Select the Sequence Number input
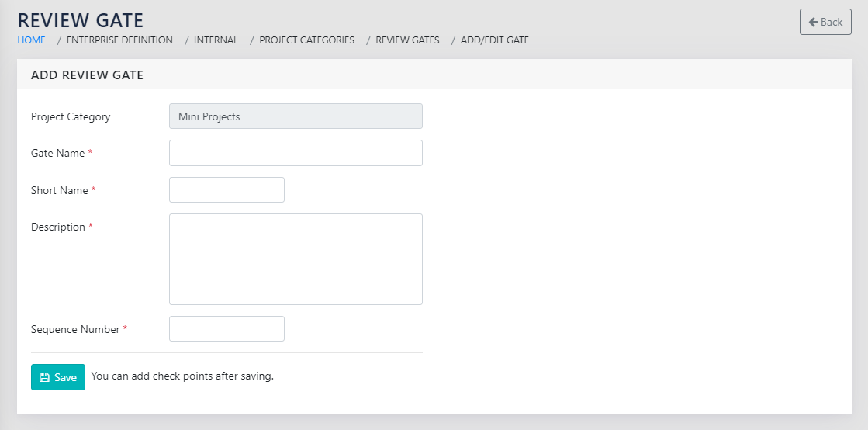This screenshot has height=430, width=868. [227, 329]
